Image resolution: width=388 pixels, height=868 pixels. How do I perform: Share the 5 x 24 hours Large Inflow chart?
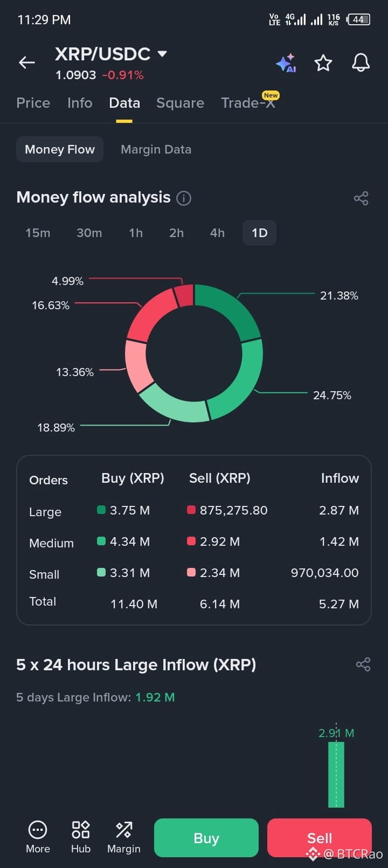click(363, 664)
